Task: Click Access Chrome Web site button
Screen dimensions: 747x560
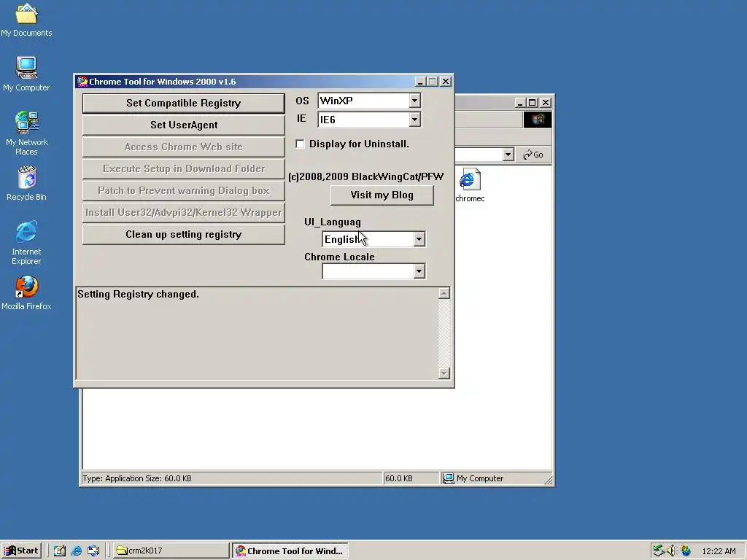Action: click(183, 147)
